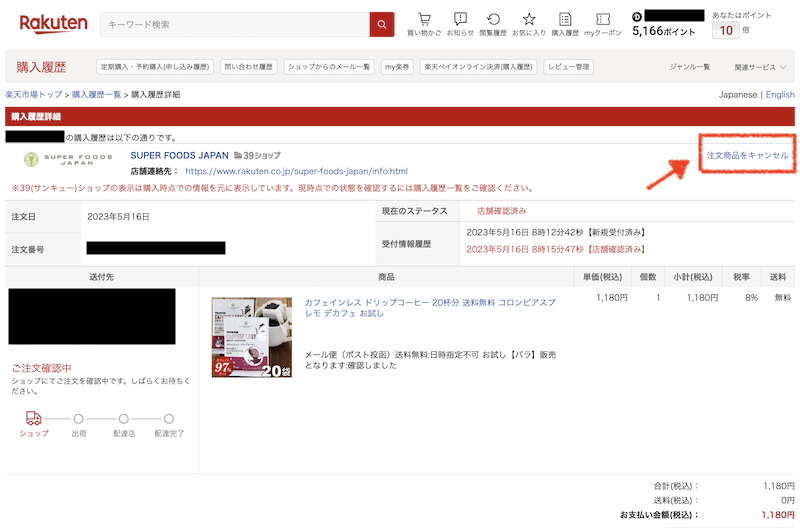
Task: Click the お支払い金額 total 1,180円 in red
Action: click(778, 515)
